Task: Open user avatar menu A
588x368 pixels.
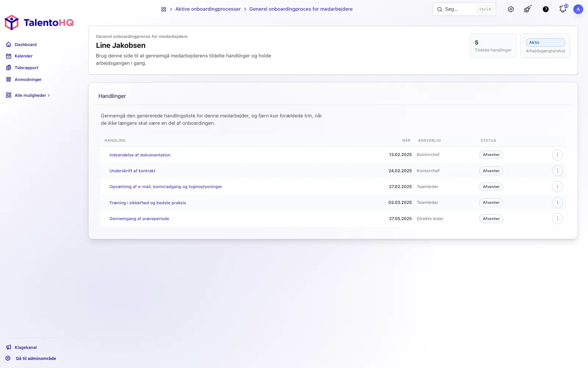Action: coord(578,9)
